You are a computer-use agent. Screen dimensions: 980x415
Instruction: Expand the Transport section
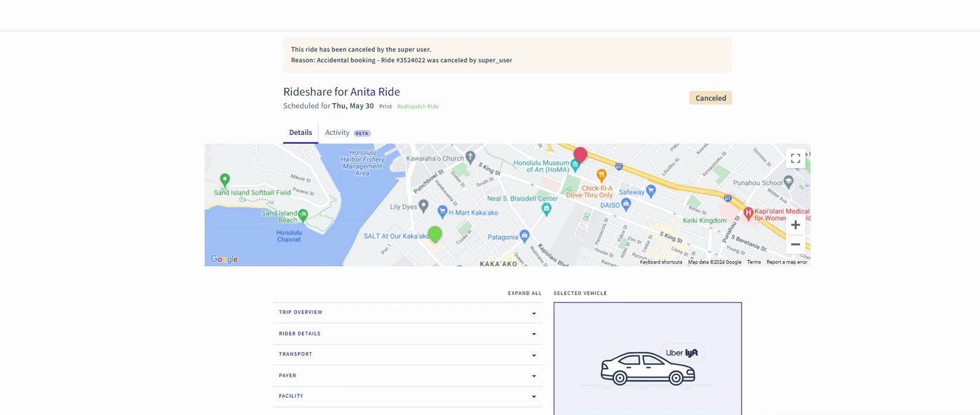408,354
